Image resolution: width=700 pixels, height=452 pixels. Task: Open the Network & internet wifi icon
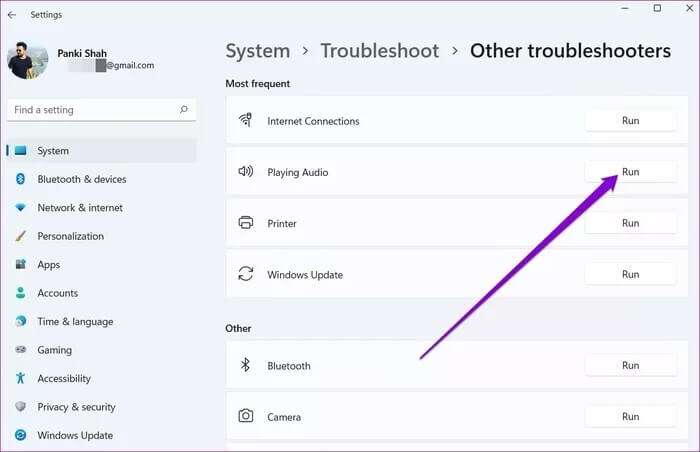pyautogui.click(x=21, y=208)
